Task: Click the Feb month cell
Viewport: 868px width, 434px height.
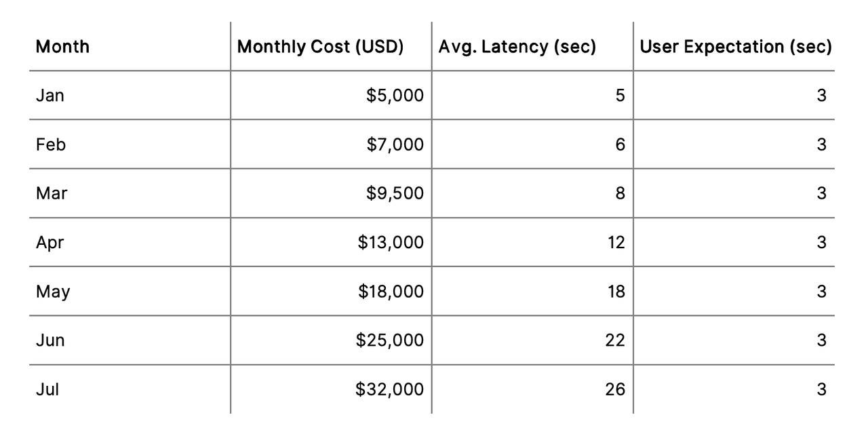Action: [x=51, y=144]
